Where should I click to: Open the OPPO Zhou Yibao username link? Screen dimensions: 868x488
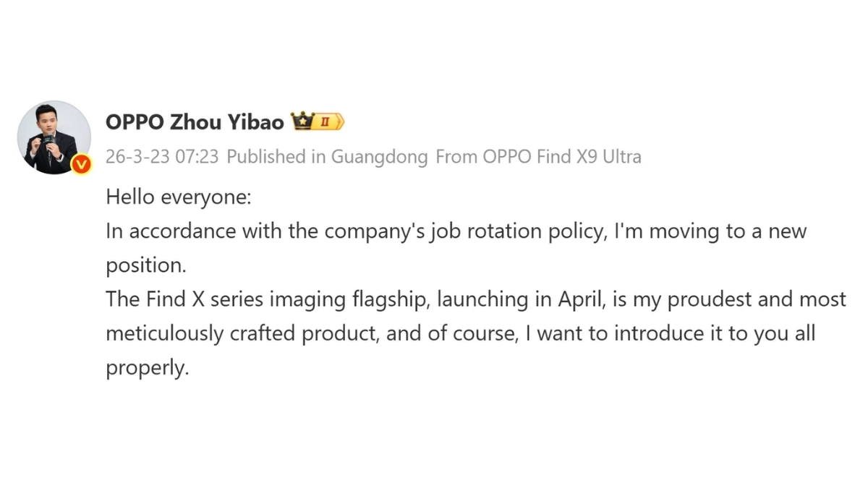pyautogui.click(x=195, y=122)
